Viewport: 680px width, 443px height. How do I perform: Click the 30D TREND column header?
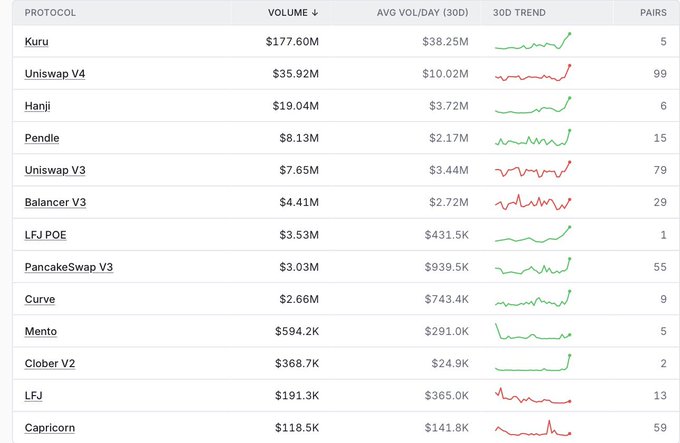(x=519, y=13)
